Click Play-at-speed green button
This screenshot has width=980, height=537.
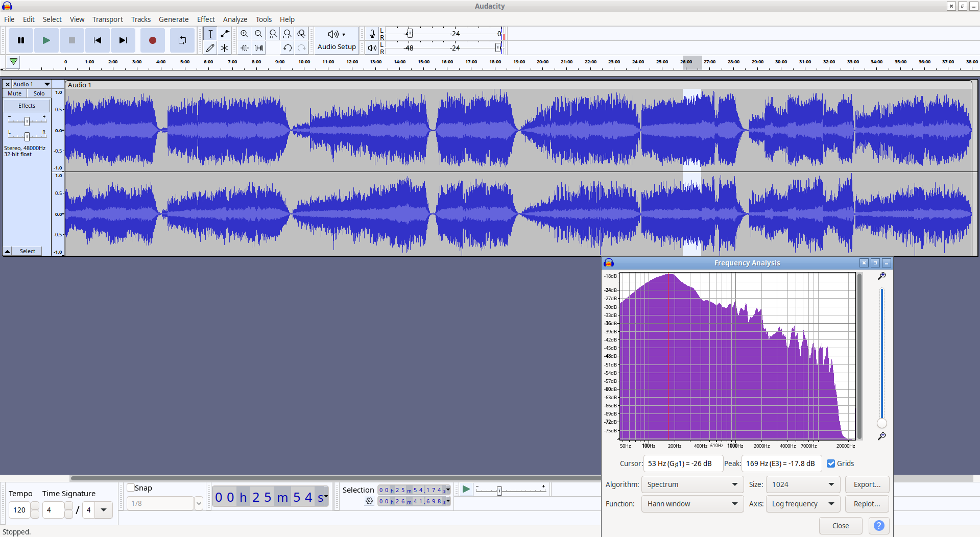click(x=466, y=489)
